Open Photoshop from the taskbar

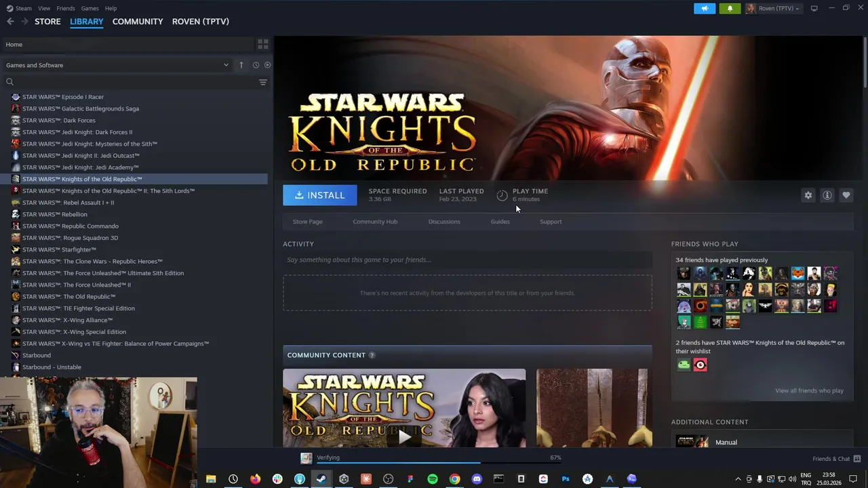coord(566,479)
